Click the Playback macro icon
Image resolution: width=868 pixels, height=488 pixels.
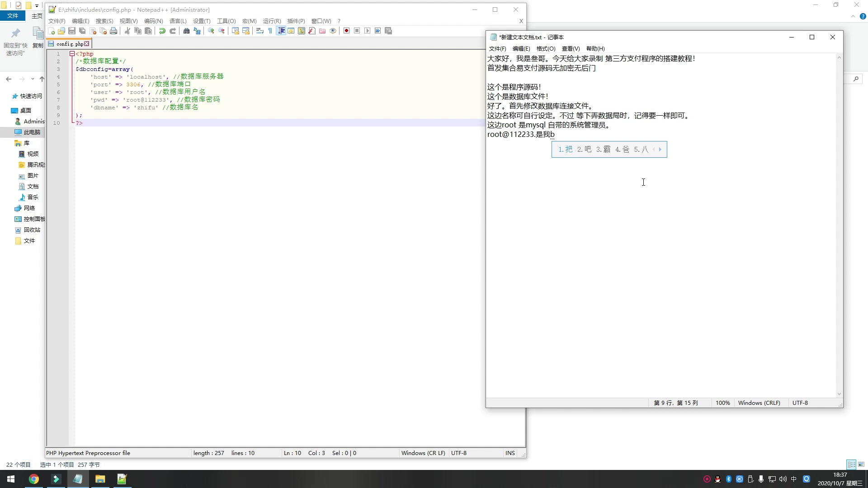[x=368, y=31]
